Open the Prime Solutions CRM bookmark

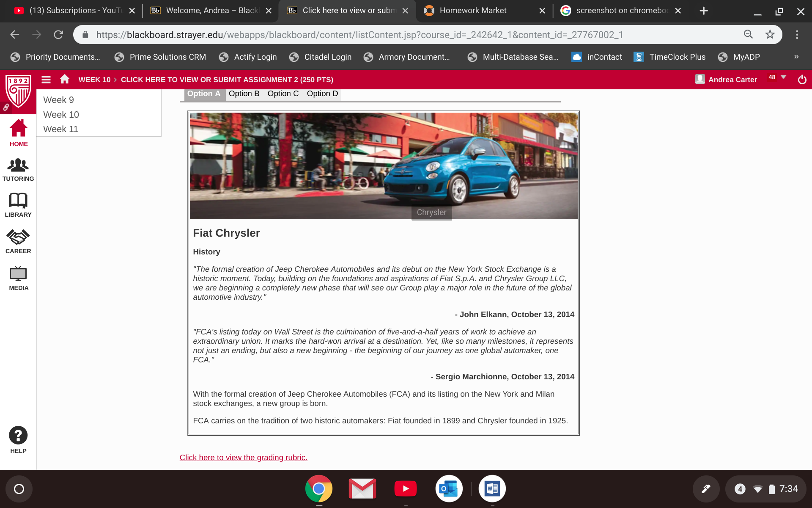tap(160, 57)
